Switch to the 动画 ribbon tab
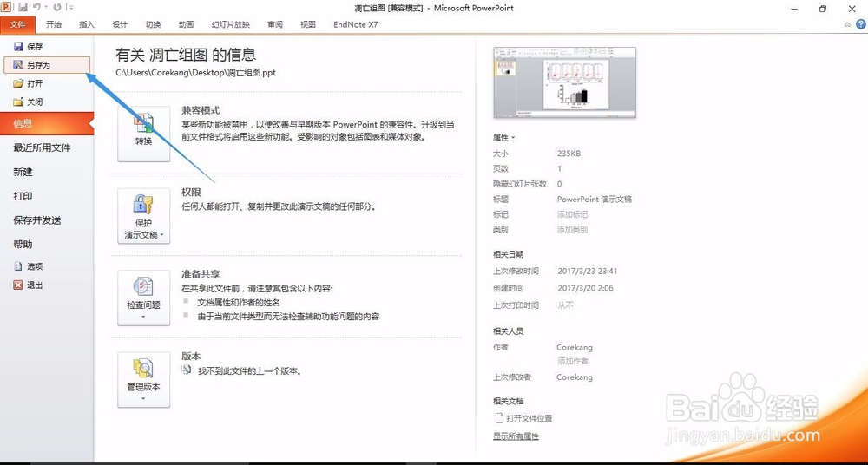The width and height of the screenshot is (868, 465). (x=187, y=24)
